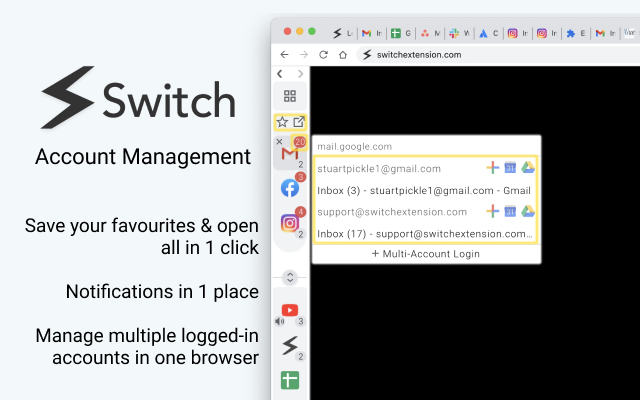The width and height of the screenshot is (640, 400).
Task: Select account stuartpickle1@gmail.com
Action: point(379,169)
